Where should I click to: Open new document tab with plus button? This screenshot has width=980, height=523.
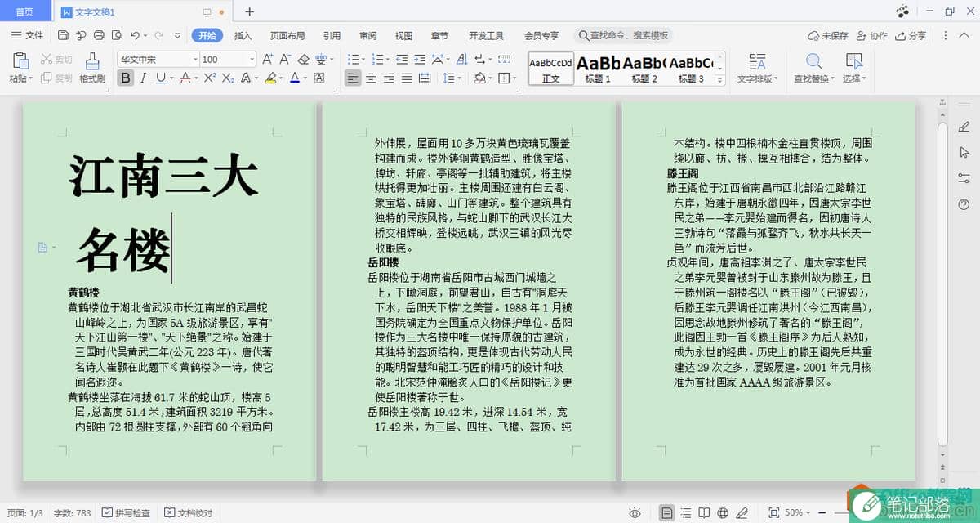coord(249,11)
